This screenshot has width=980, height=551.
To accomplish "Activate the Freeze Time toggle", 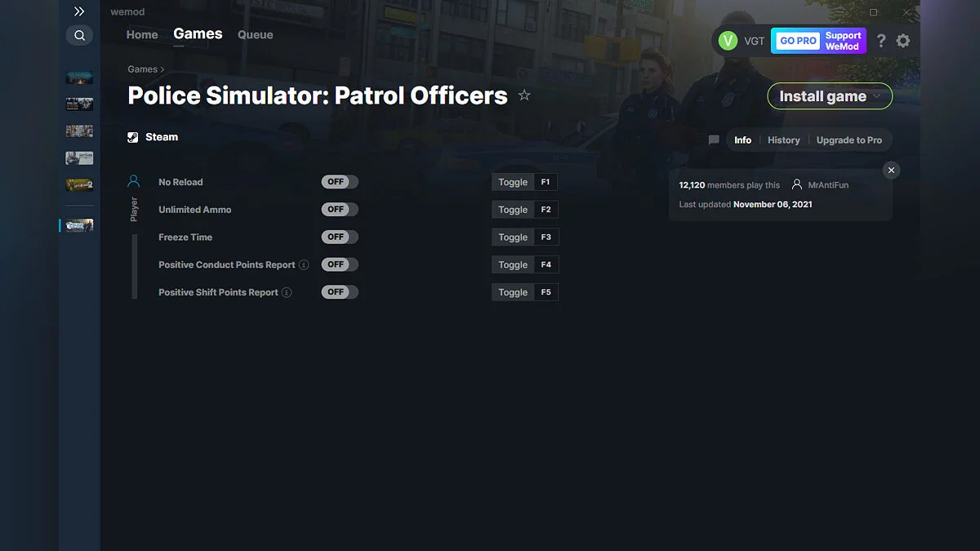I will [x=339, y=237].
